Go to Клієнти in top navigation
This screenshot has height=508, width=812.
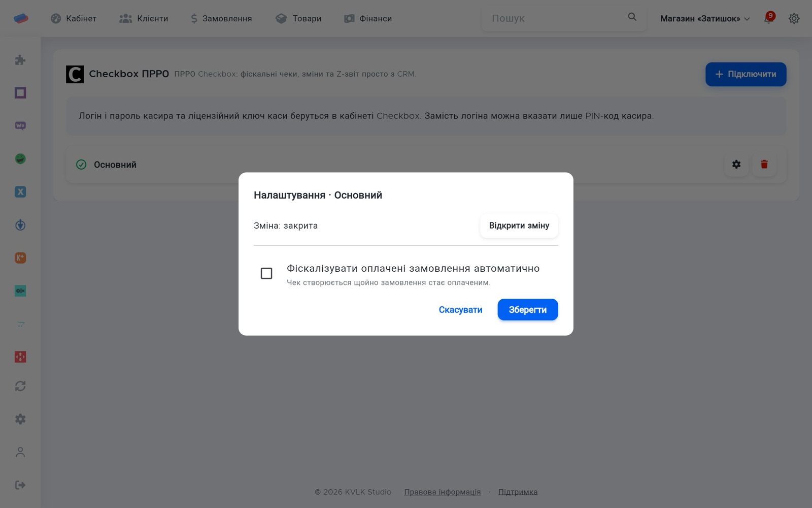[144, 18]
